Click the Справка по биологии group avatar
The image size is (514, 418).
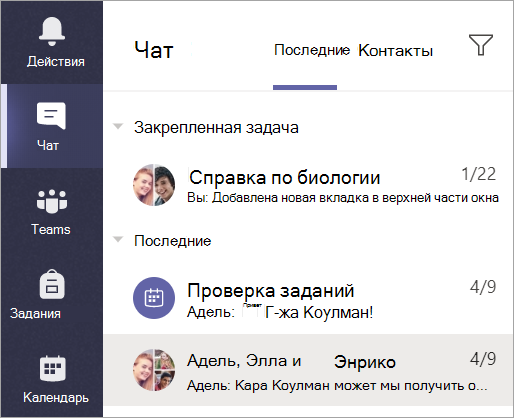[x=154, y=185]
